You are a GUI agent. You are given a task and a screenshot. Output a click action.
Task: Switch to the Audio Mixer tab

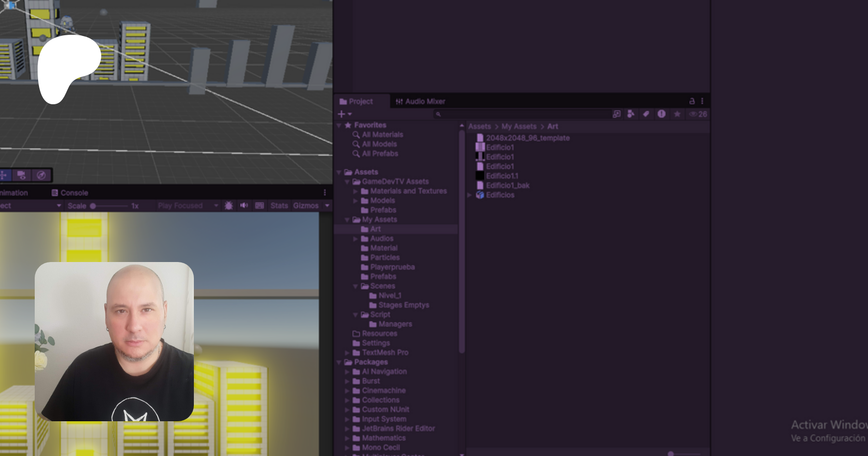420,101
